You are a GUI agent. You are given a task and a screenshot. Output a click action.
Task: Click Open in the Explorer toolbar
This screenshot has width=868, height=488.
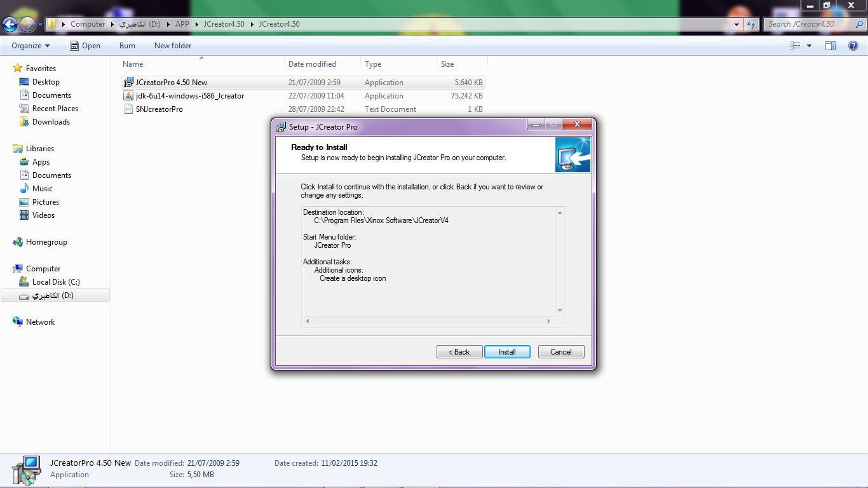[85, 46]
